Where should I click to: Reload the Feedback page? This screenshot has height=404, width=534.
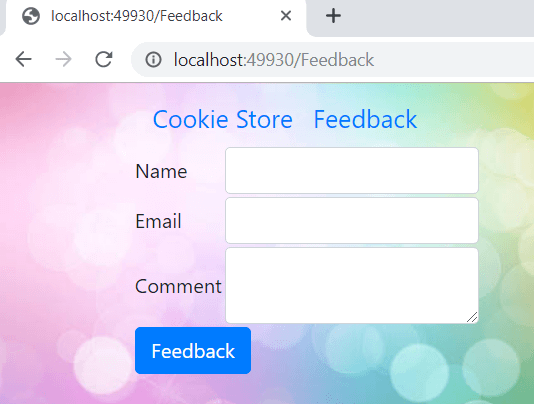(x=104, y=60)
